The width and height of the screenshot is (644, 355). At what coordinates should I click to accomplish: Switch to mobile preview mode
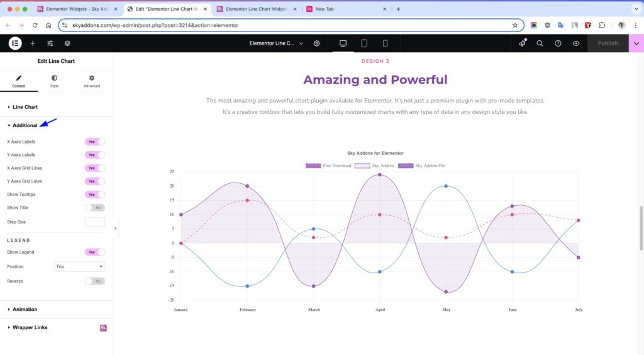coord(385,43)
